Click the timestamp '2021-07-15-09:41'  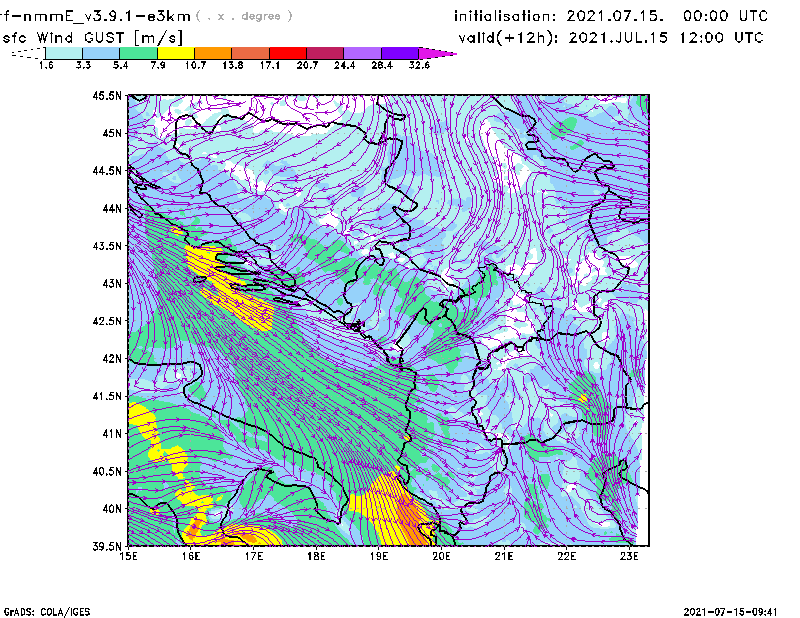[730, 612]
